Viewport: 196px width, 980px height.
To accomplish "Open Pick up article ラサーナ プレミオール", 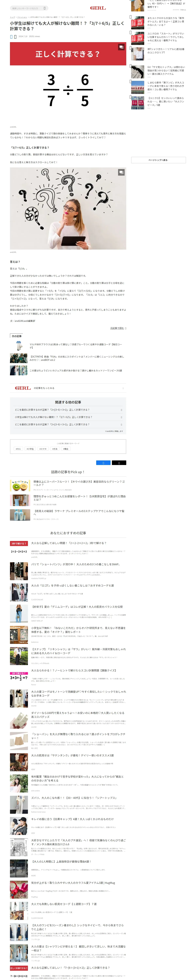I will click(x=79, y=512).
